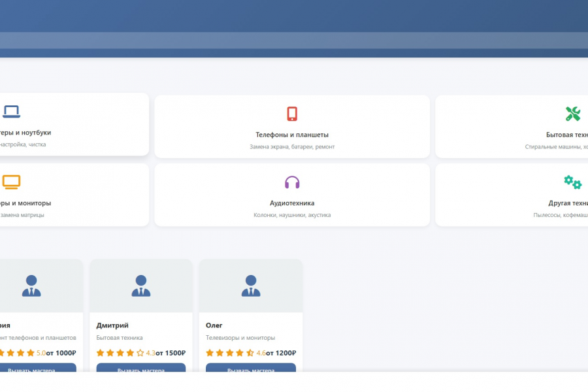
Task: Click the Замена экрана, батареи, ремонт description
Action: pyautogui.click(x=292, y=146)
